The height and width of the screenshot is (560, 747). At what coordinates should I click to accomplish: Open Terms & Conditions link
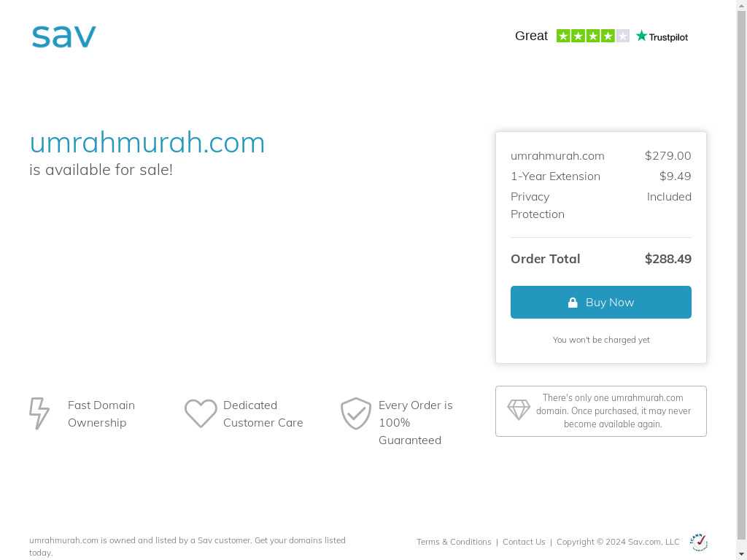pos(454,542)
